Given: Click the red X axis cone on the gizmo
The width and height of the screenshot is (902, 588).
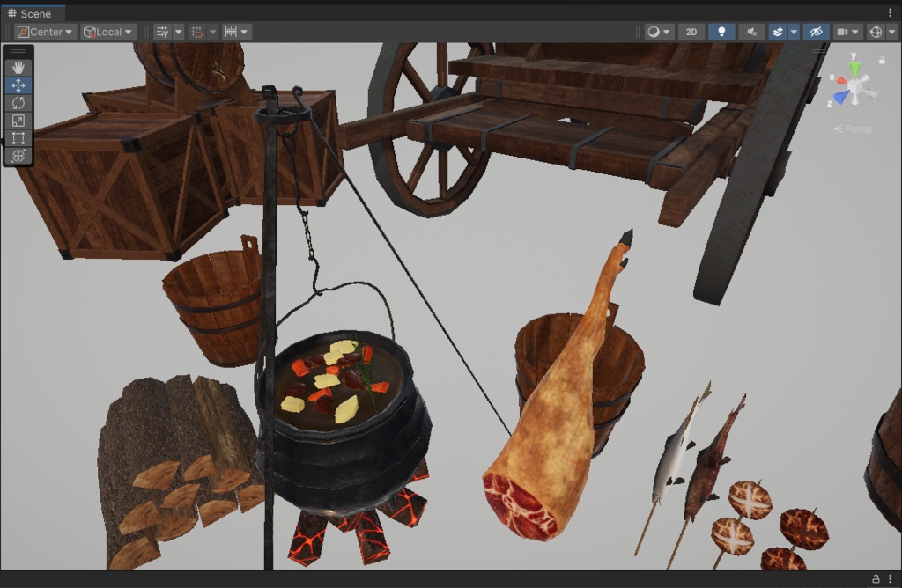Looking at the screenshot, I should click(x=841, y=80).
